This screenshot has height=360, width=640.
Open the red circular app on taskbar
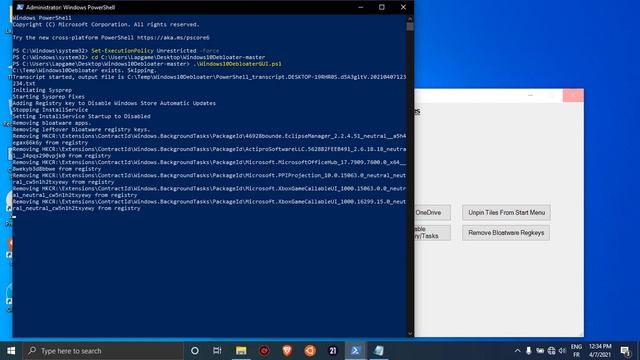(x=264, y=351)
